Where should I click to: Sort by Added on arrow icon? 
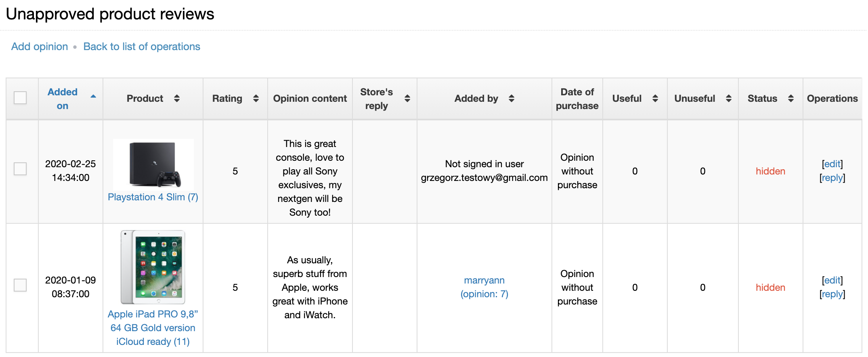coord(93,97)
